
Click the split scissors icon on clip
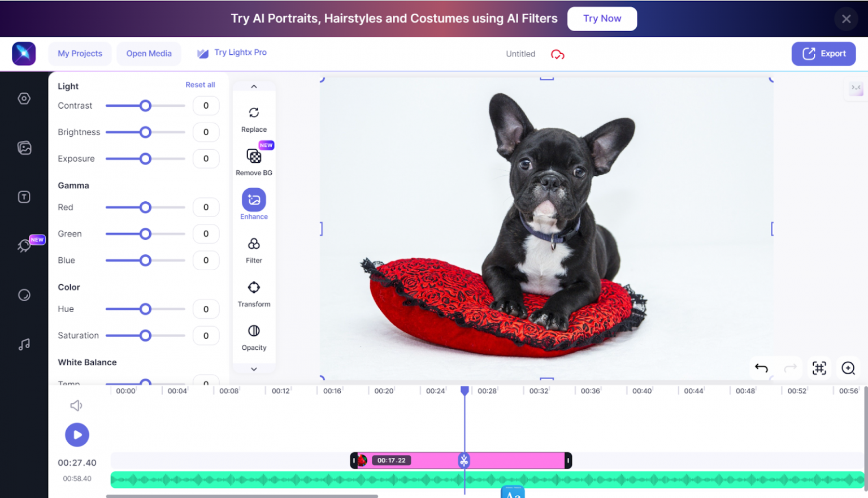[464, 461]
